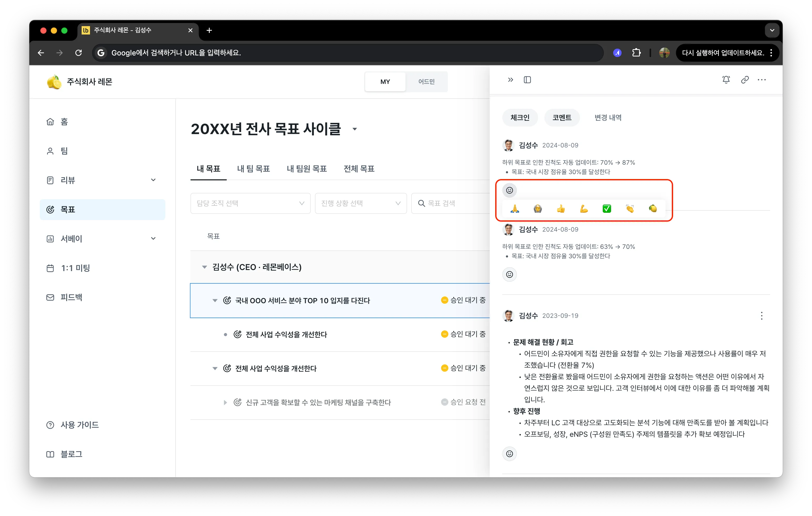
Task: Collapse the 국내 OOO 서비스 분야 goal
Action: [215, 301]
